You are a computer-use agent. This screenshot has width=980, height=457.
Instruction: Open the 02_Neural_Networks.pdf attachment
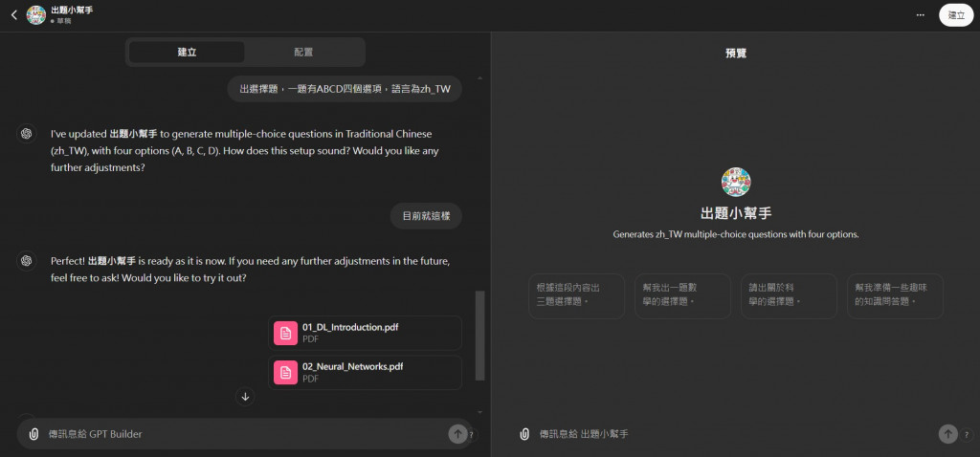coord(365,373)
